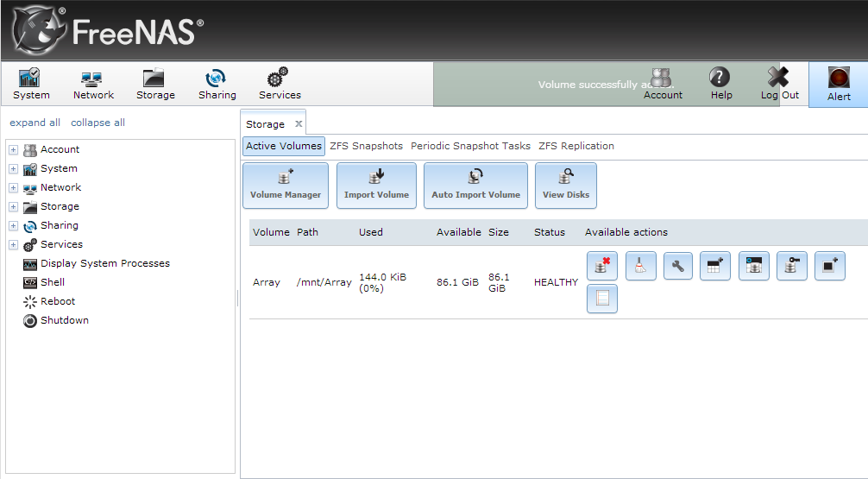
Task: Click the Path column header
Action: [307, 232]
